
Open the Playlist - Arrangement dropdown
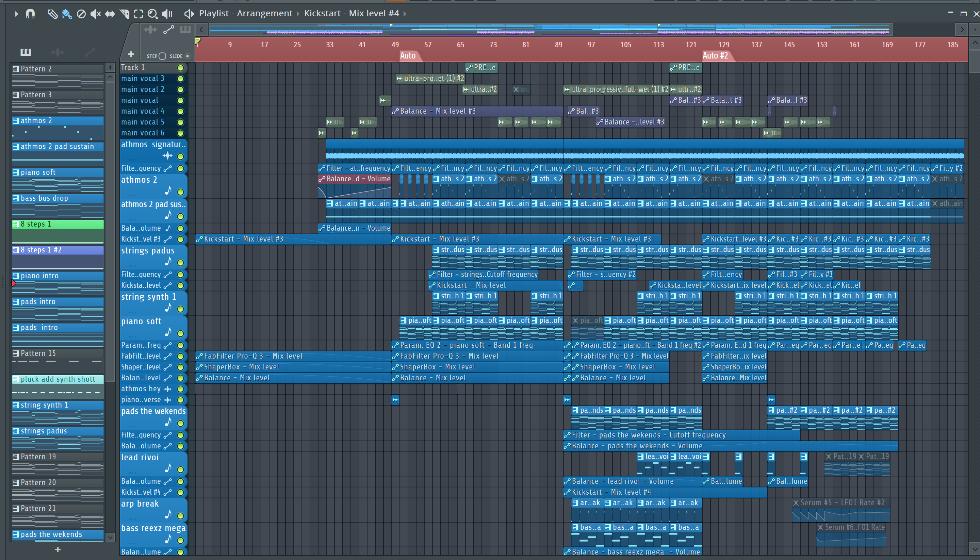point(245,14)
